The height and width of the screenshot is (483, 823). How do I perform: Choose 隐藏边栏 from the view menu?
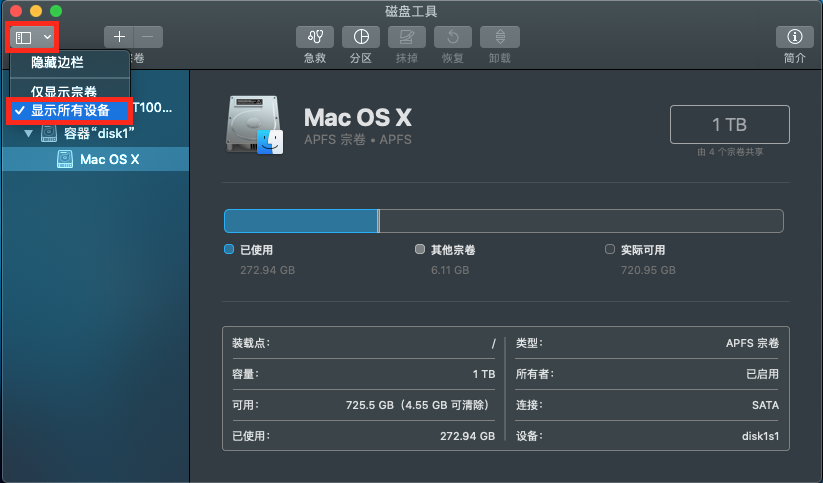pyautogui.click(x=58, y=62)
